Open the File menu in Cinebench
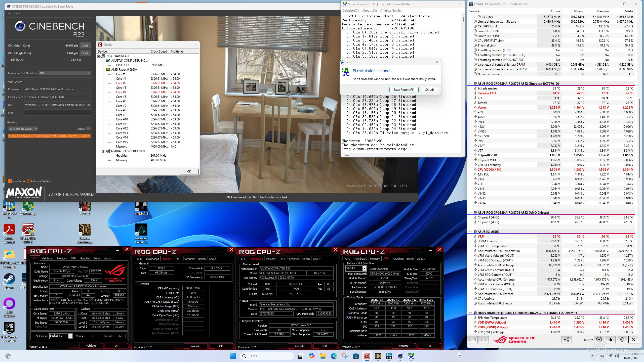Viewport: 644px width, 362px height. click(9, 13)
